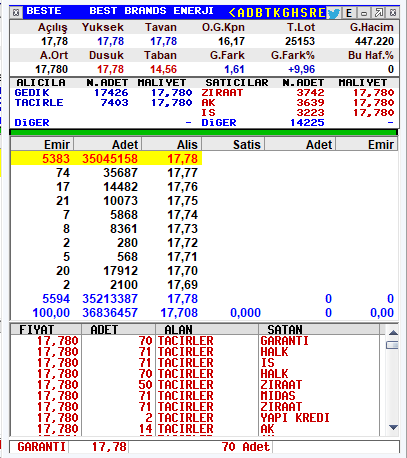The height and width of the screenshot is (458, 407).
Task: Select the yellow letter S shortcut
Action: pyautogui.click(x=303, y=13)
